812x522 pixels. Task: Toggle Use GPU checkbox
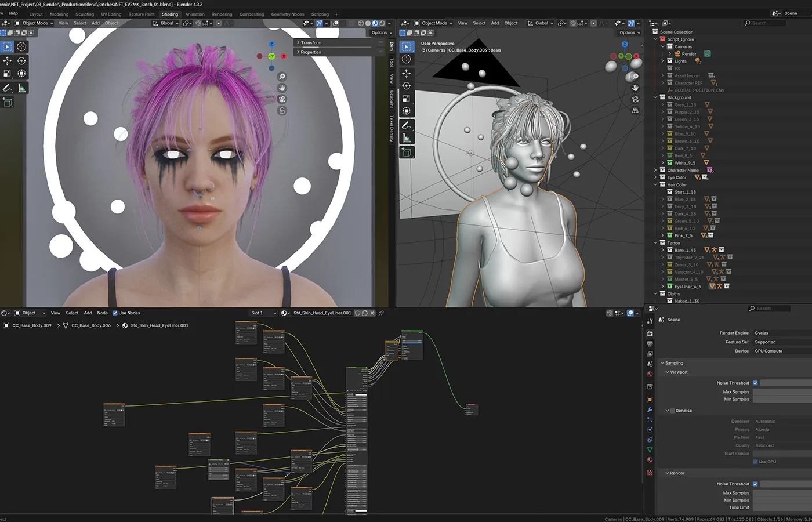(x=755, y=462)
